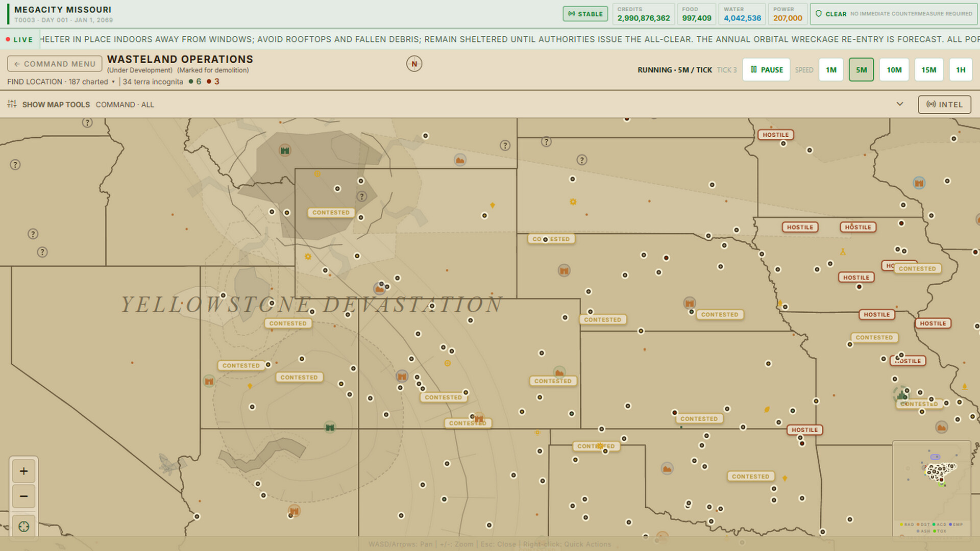Select the yellow smiley marker in map center
This screenshot has width=980, height=551.
447,363
